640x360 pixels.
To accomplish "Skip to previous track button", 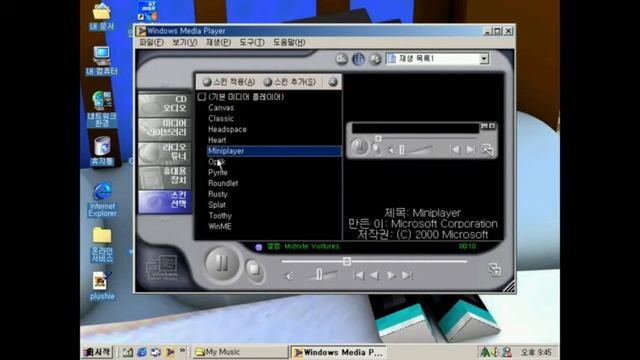I will tap(359, 276).
